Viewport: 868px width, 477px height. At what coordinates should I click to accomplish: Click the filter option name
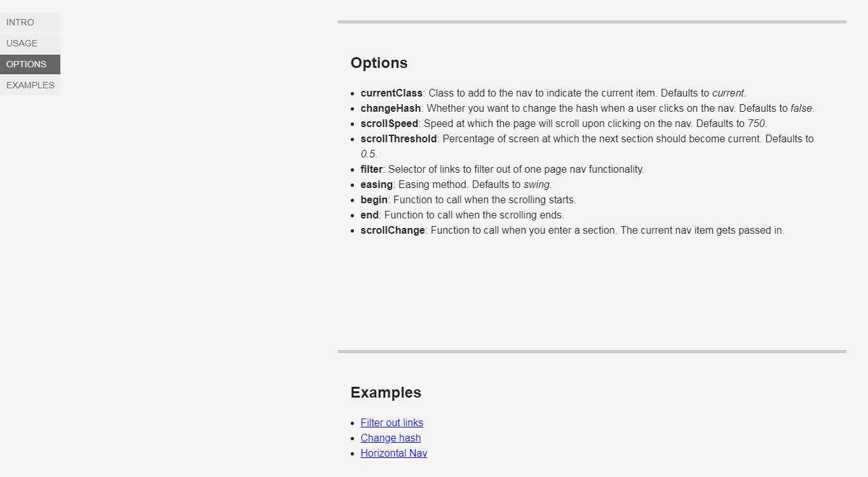pyautogui.click(x=372, y=169)
